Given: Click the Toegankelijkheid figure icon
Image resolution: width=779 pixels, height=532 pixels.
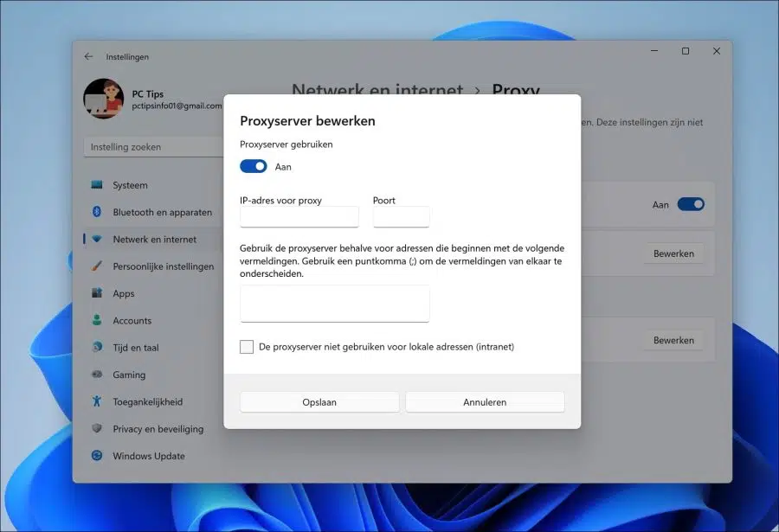Looking at the screenshot, I should [97, 401].
